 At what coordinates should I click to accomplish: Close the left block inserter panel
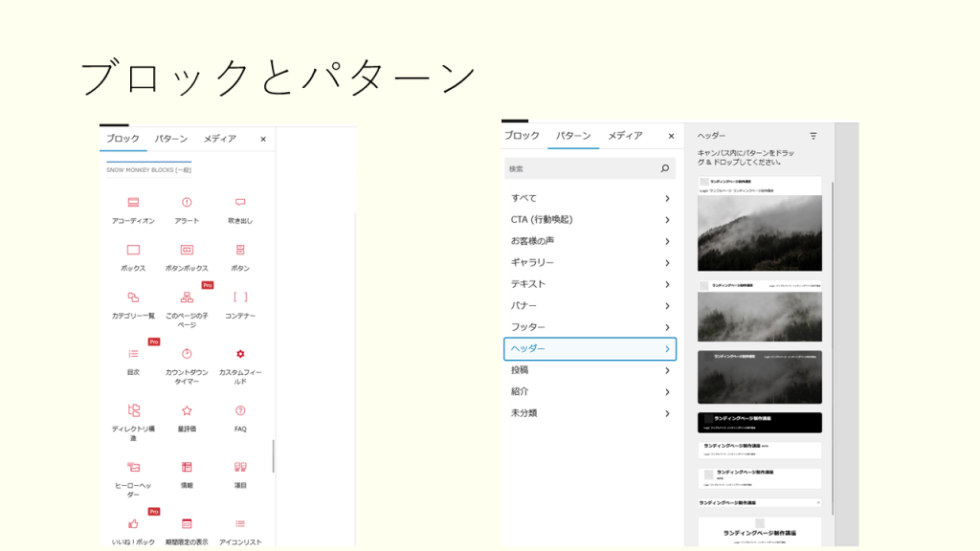[263, 139]
